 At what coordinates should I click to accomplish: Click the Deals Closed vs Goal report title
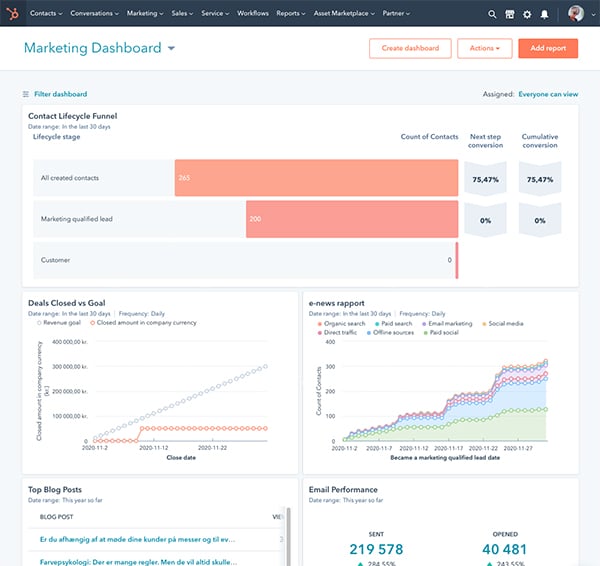(67, 303)
